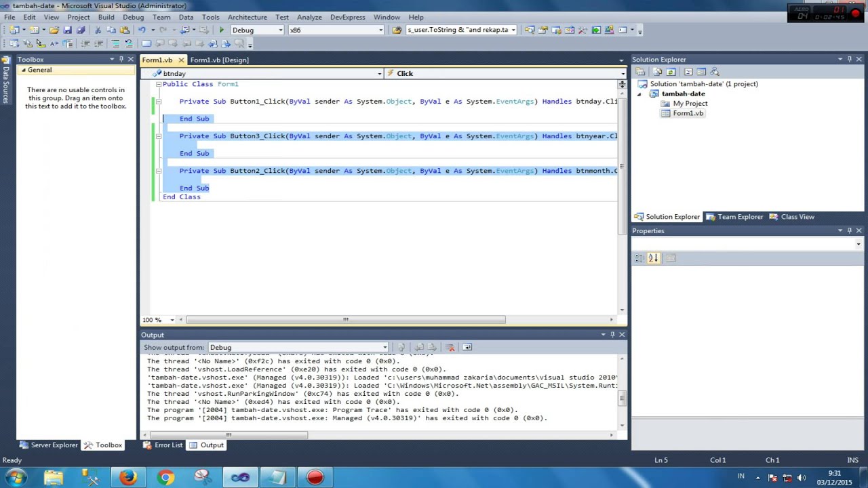Toggle word wrap in Output window
Screen dimensions: 868x488
coord(467,347)
